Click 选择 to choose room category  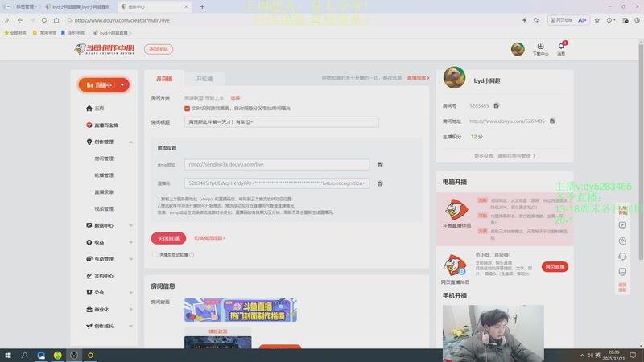coord(235,98)
